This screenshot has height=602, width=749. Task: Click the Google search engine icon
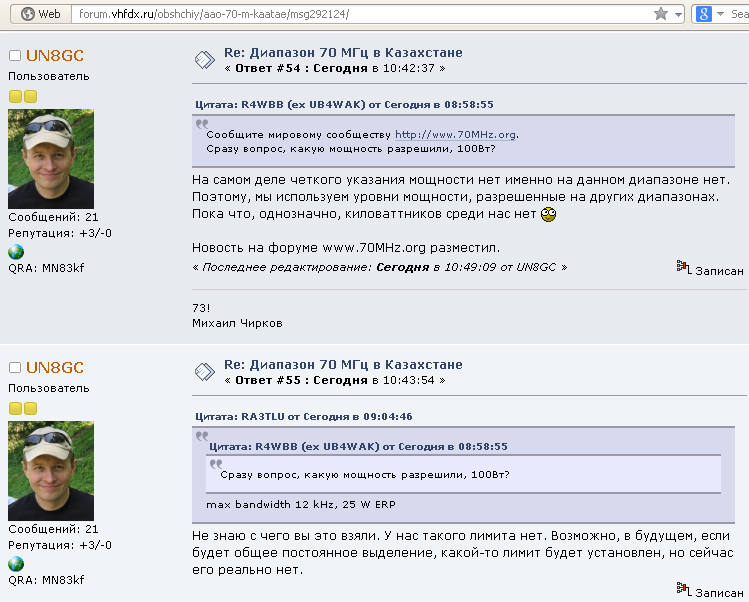click(x=704, y=14)
